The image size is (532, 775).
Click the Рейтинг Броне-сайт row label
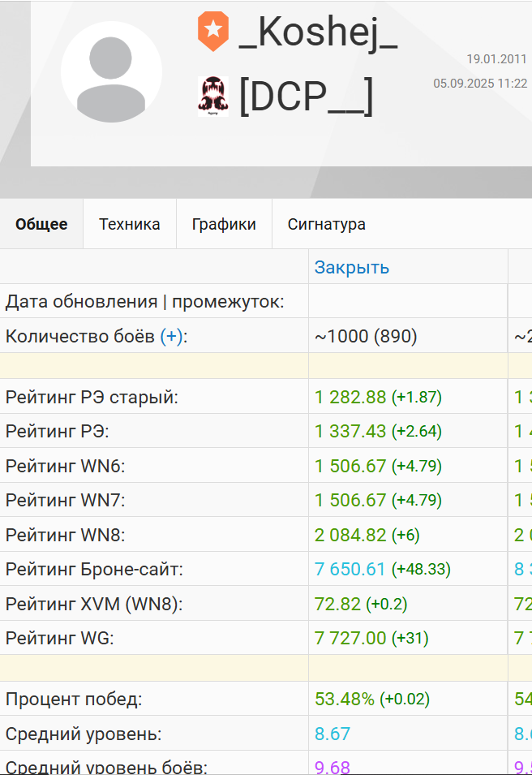(x=94, y=569)
